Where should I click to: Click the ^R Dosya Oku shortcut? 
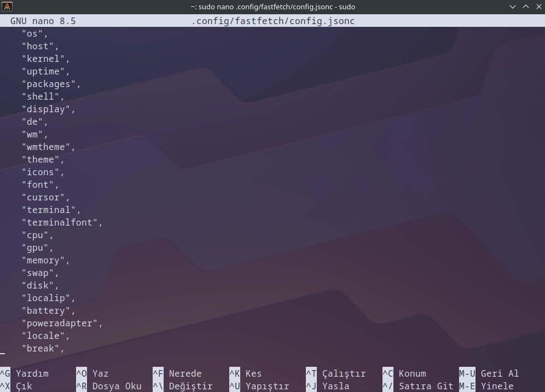pos(109,386)
